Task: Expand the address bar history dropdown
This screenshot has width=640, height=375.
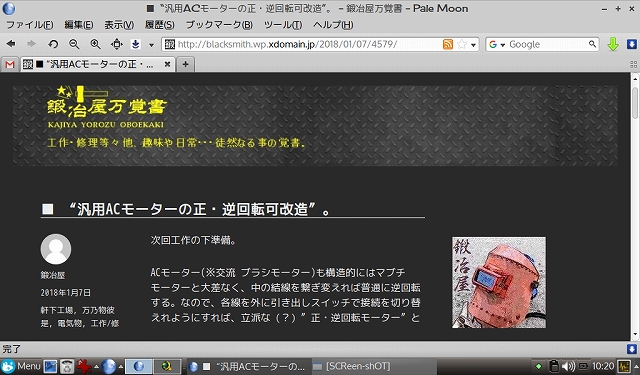Action: coord(473,45)
